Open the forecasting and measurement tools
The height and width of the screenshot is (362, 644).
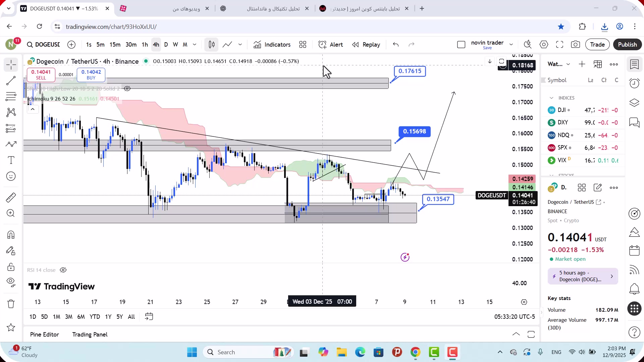click(11, 128)
